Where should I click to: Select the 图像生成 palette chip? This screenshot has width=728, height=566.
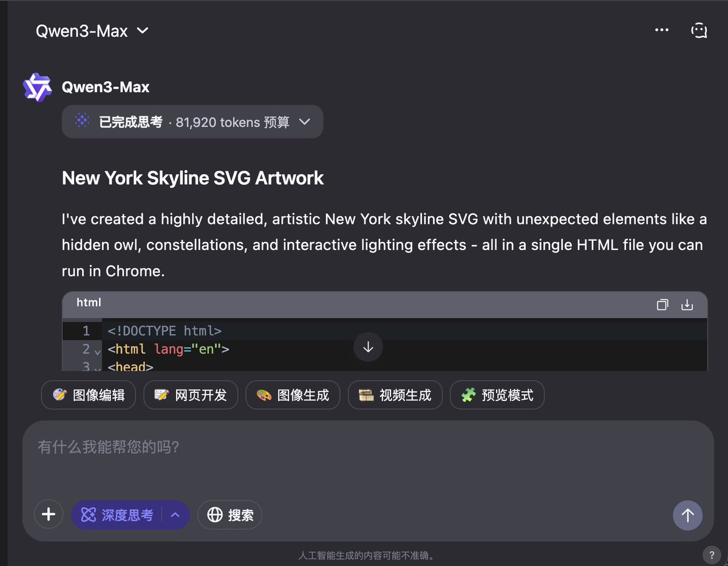[x=293, y=395]
